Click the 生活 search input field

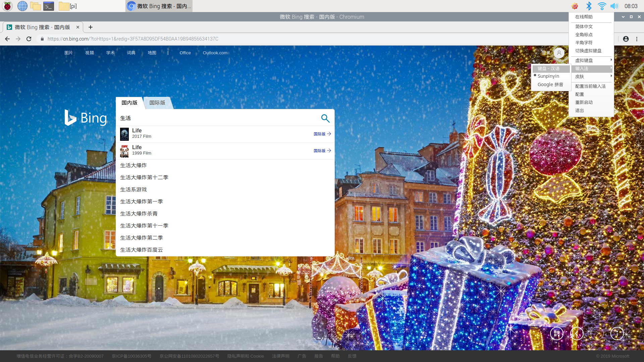tap(215, 118)
